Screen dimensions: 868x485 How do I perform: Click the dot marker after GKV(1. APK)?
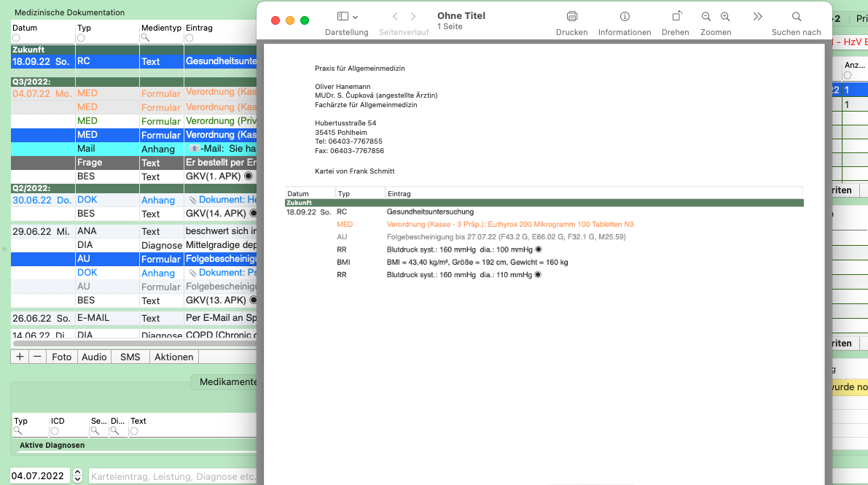(x=249, y=176)
